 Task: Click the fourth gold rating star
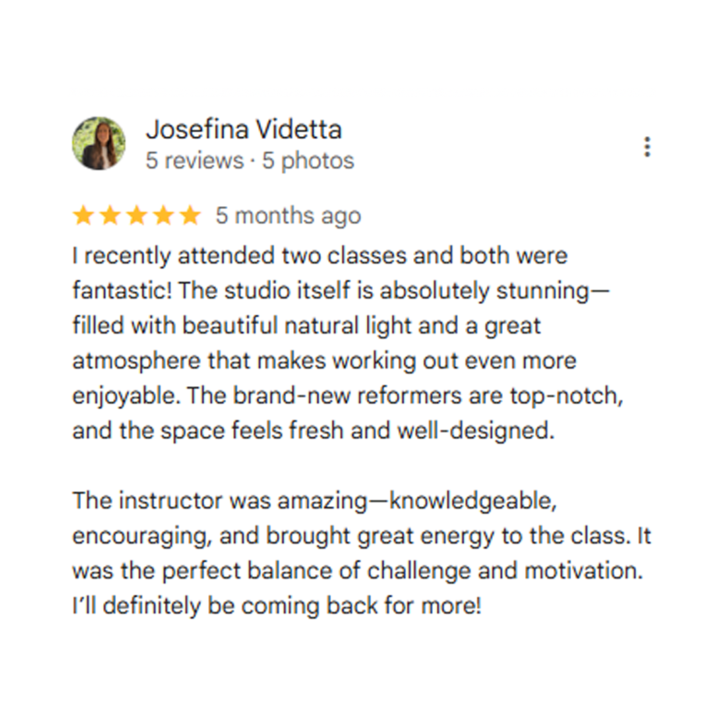click(164, 216)
